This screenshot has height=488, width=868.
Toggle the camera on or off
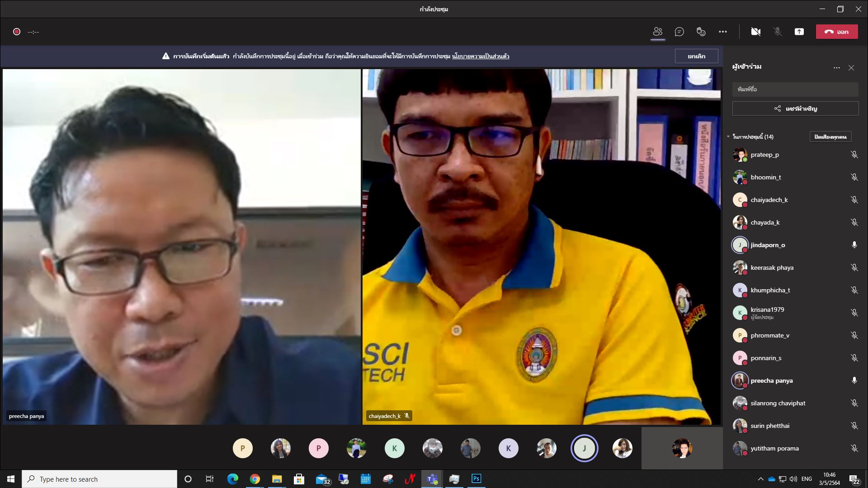point(755,32)
